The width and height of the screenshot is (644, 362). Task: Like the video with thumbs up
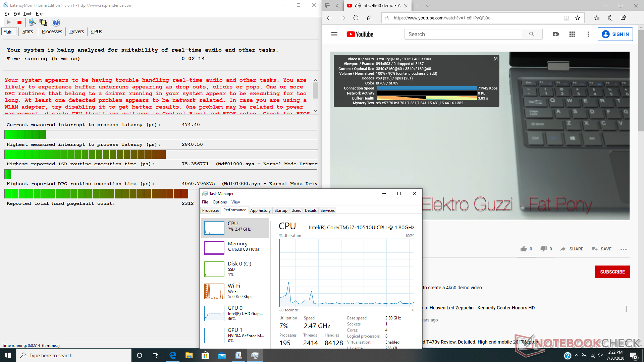[x=524, y=249]
